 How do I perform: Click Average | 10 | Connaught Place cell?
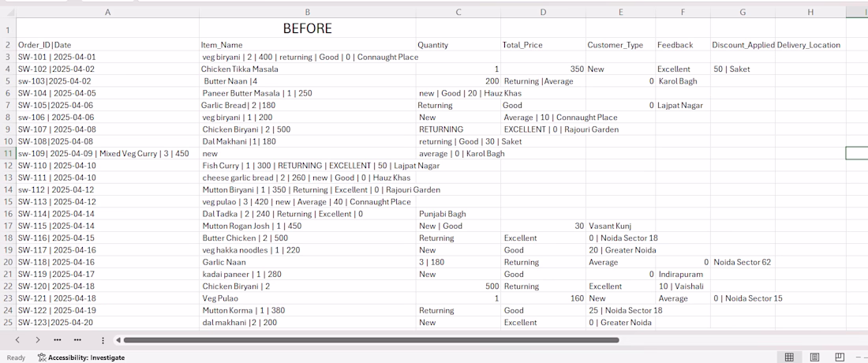pyautogui.click(x=543, y=118)
